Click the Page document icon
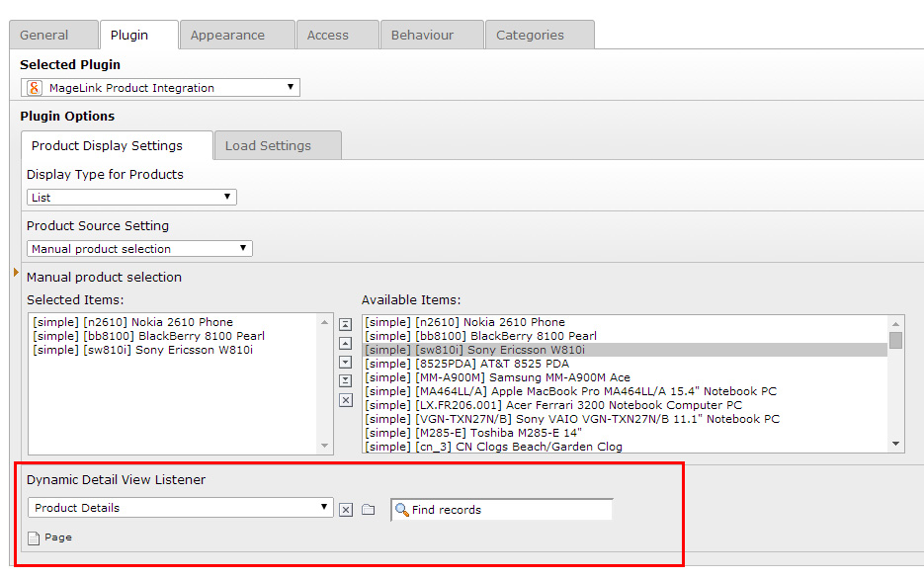The image size is (924, 578). (34, 538)
